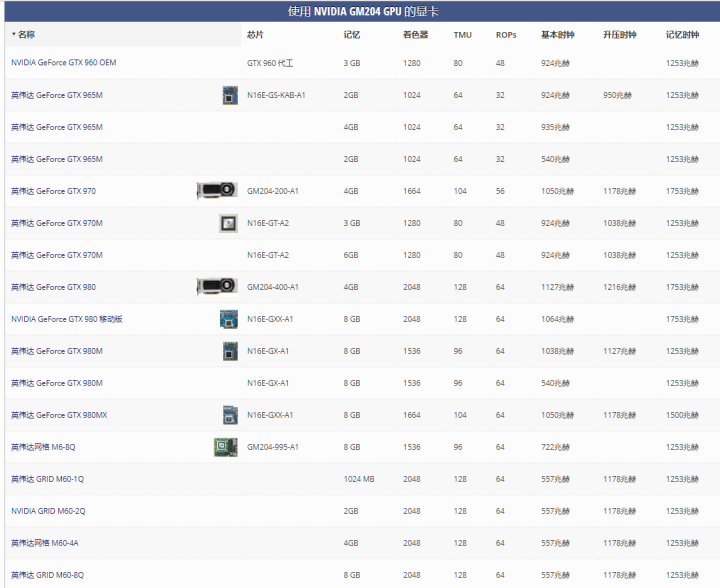Select the 935 base clock cell
Screen dimensions: 720x588
coord(555,127)
